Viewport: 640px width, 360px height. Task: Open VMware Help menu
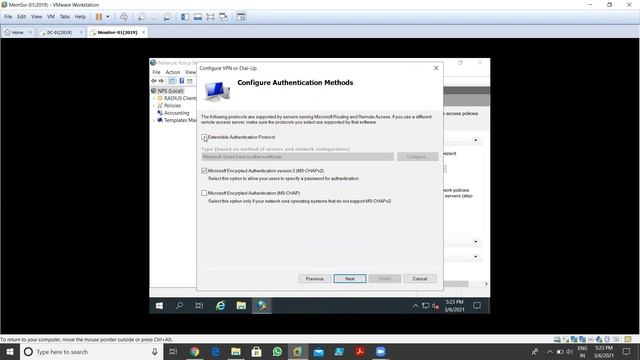80,17
